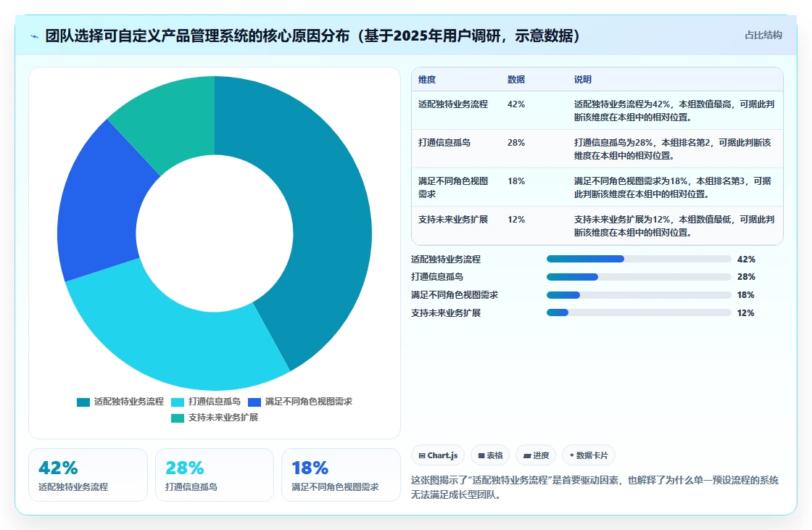Click the 占比结构 label in header
Viewport: 812px width, 530px height.
click(x=763, y=36)
